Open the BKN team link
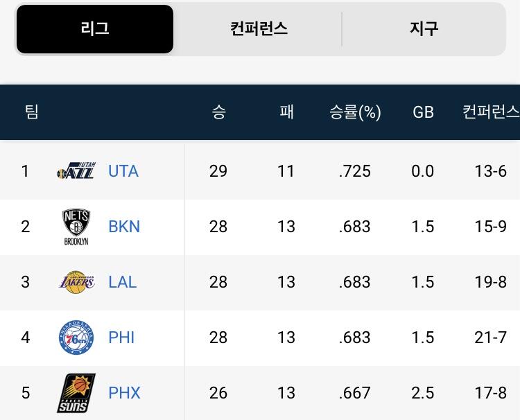This screenshot has height=420, width=520. [x=124, y=227]
